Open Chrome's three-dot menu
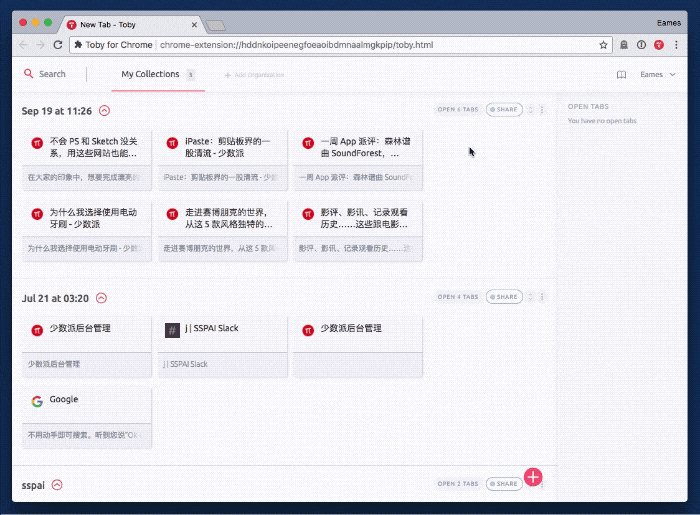Viewport: 700px width, 515px height. point(677,45)
